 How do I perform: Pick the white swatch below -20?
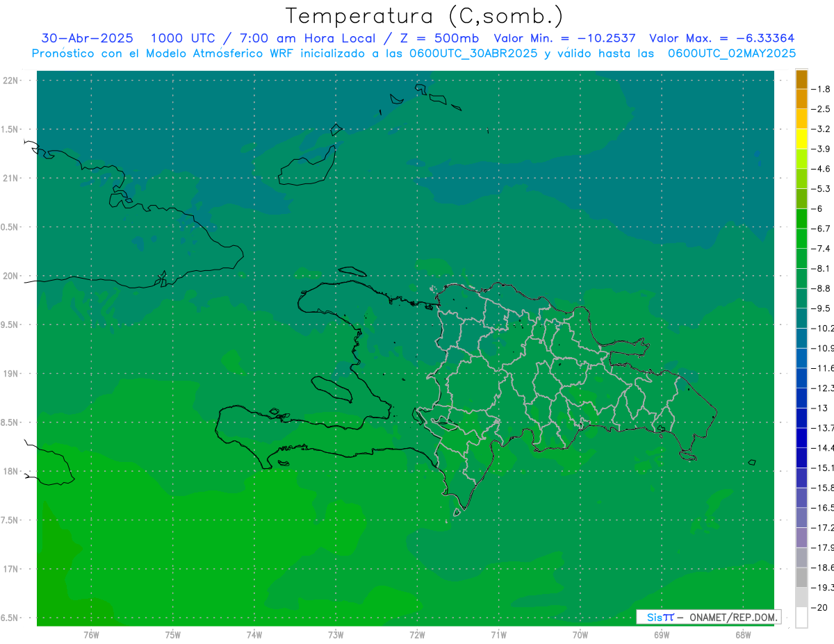click(801, 618)
